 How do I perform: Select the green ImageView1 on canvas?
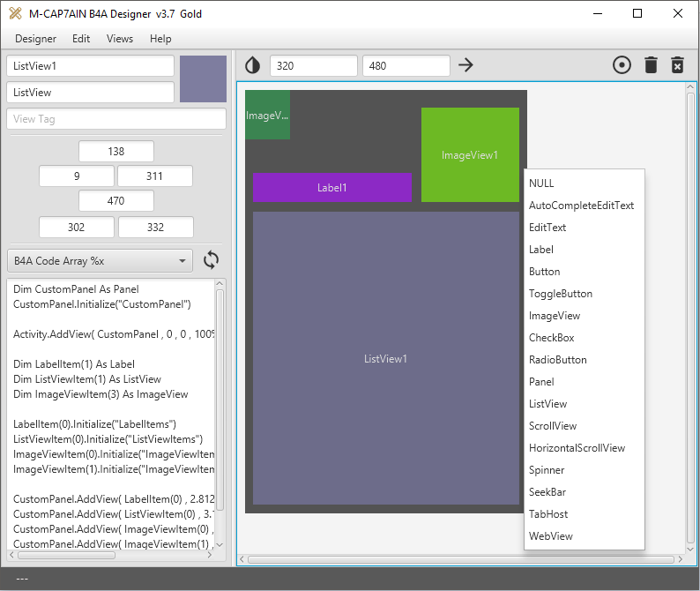coord(470,154)
